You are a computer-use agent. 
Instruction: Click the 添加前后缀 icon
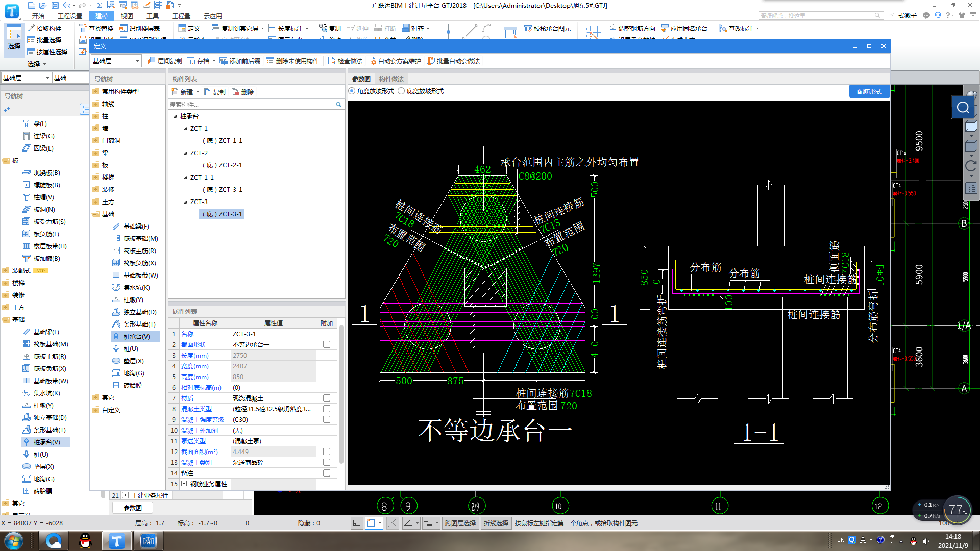(223, 61)
